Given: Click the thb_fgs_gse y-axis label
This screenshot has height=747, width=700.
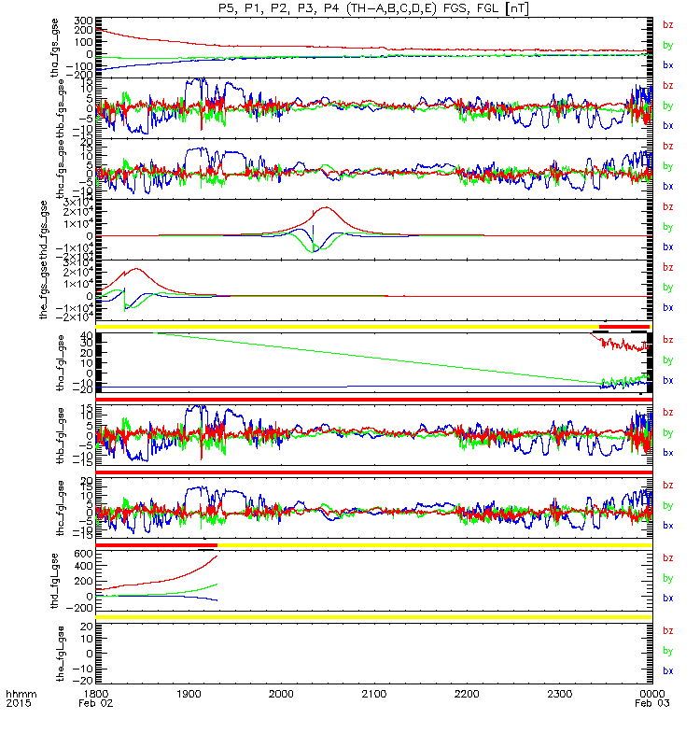Looking at the screenshot, I should [x=61, y=108].
